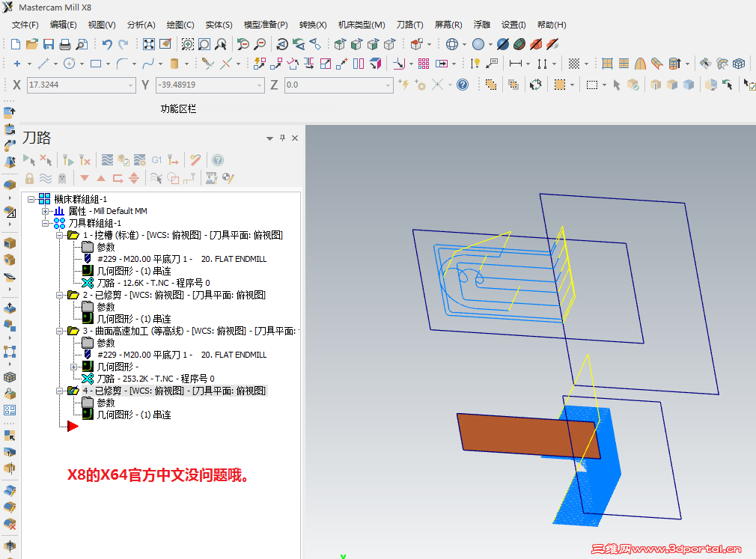
Task: Print icon in main toolbar
Action: 64,45
